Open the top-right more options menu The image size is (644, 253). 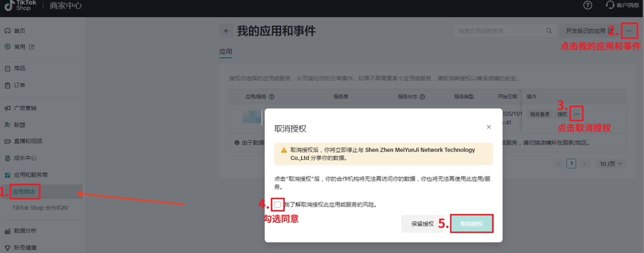[x=629, y=31]
